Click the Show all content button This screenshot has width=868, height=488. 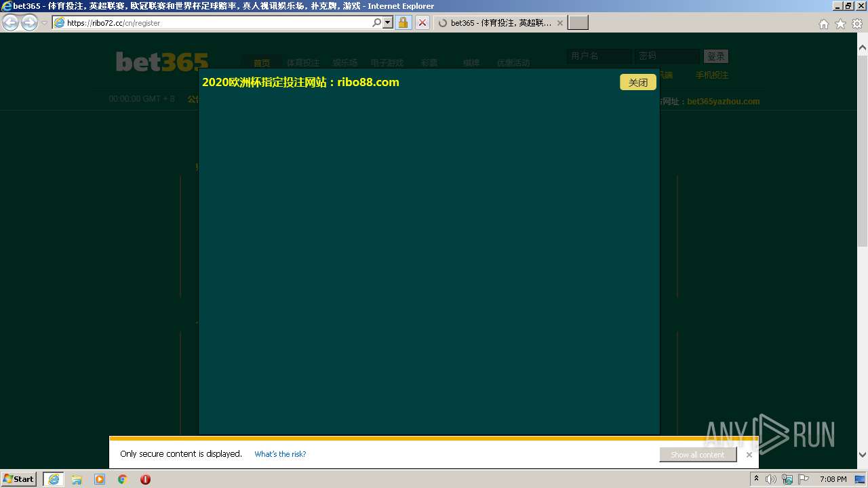[x=698, y=455]
